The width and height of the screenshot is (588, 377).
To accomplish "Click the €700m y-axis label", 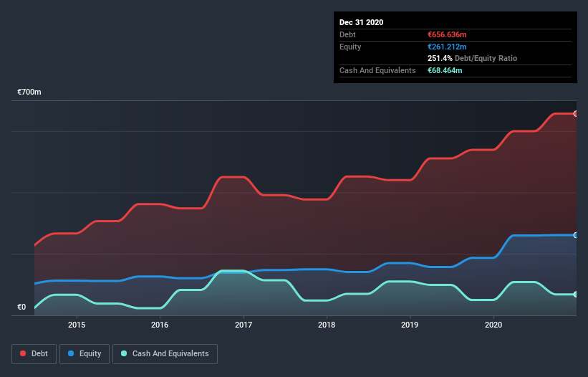I will point(29,92).
